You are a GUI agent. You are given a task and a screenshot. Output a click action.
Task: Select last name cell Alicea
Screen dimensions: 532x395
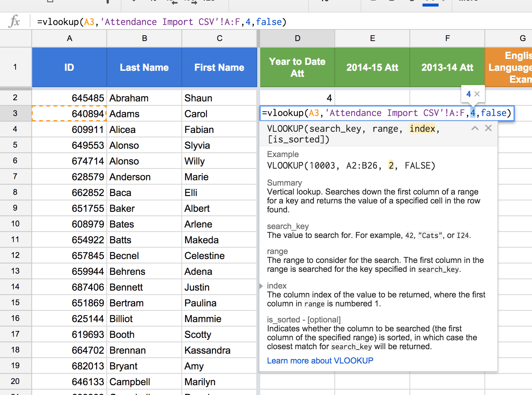tap(144, 129)
